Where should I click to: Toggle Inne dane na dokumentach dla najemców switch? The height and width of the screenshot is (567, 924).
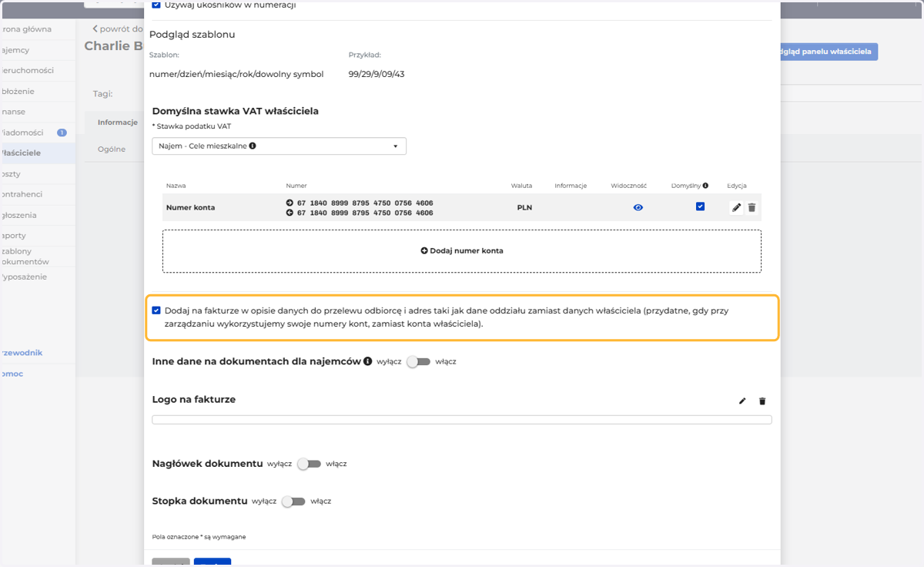click(418, 361)
